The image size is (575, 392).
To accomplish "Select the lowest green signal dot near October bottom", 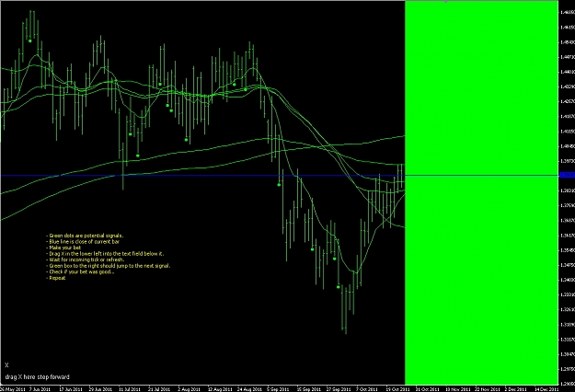I will (339, 287).
